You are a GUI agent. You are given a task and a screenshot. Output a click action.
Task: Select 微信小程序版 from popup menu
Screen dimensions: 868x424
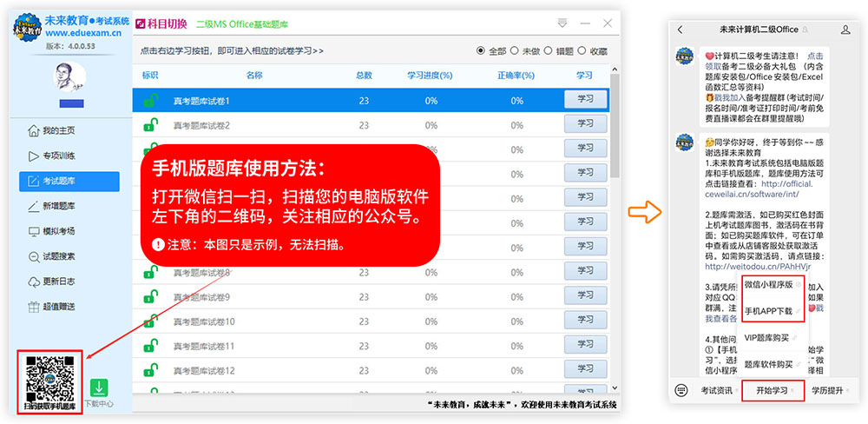(x=768, y=284)
